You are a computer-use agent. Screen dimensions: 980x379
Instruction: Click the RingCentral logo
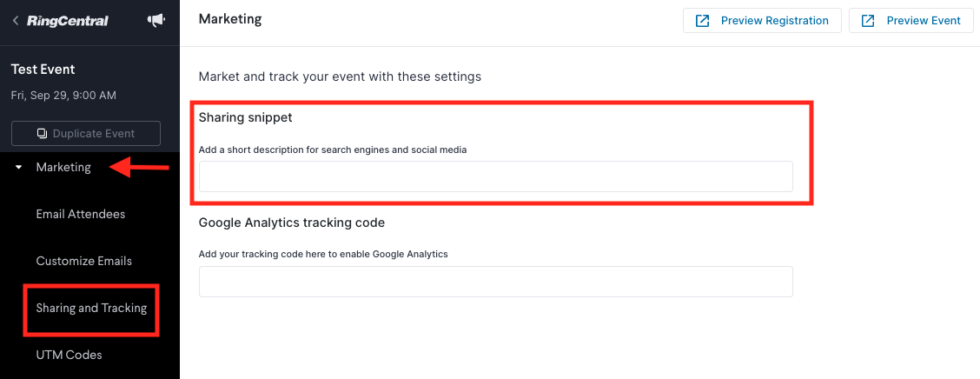(68, 21)
